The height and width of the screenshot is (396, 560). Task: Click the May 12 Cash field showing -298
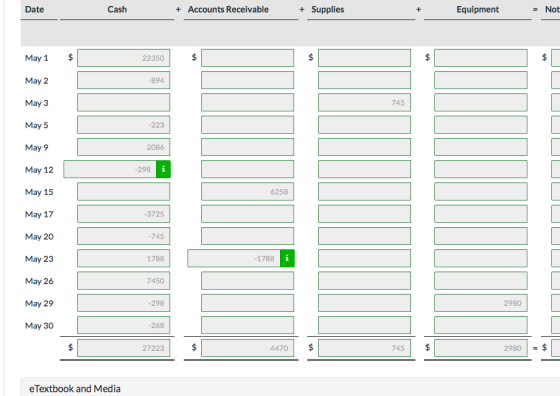(x=110, y=169)
